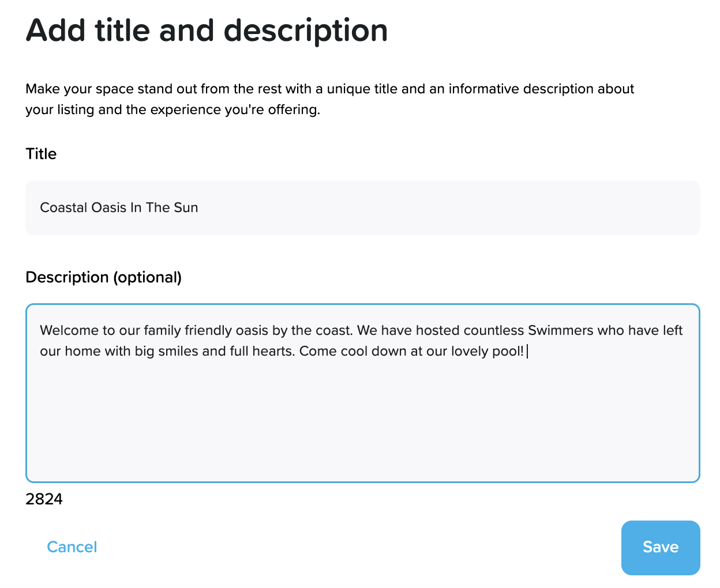The height and width of the screenshot is (588, 720).
Task: Click the 2824 character counter
Action: (44, 499)
